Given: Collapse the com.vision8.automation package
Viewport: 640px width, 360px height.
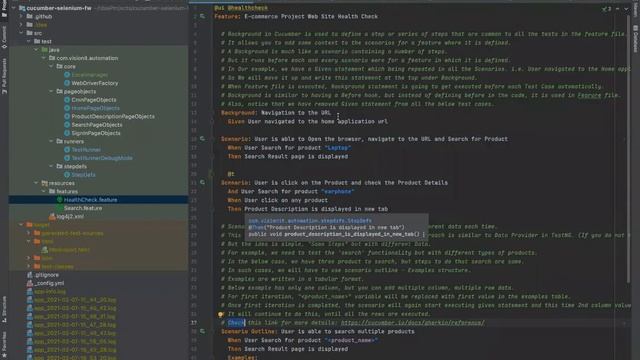Looking at the screenshot, I should pos(44,58).
